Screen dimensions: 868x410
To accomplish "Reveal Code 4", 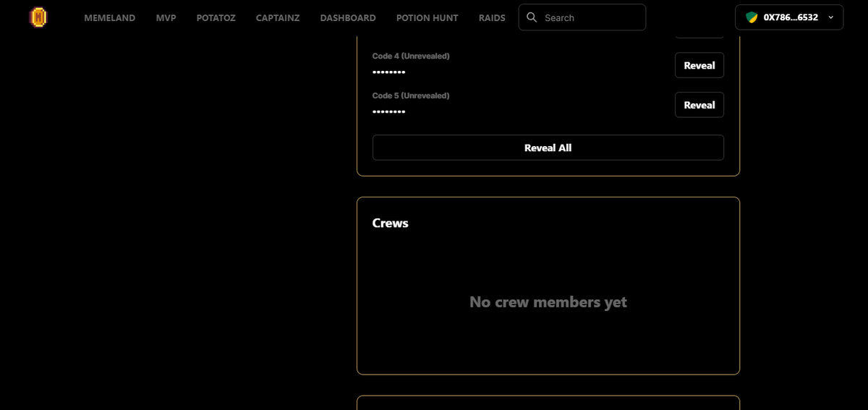I will (699, 65).
